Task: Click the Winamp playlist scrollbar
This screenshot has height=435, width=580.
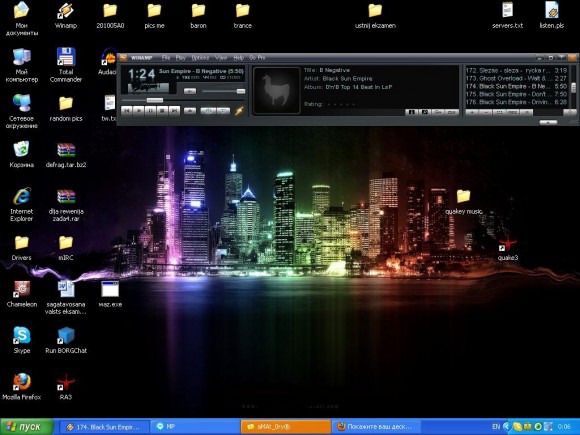Action: click(573, 87)
